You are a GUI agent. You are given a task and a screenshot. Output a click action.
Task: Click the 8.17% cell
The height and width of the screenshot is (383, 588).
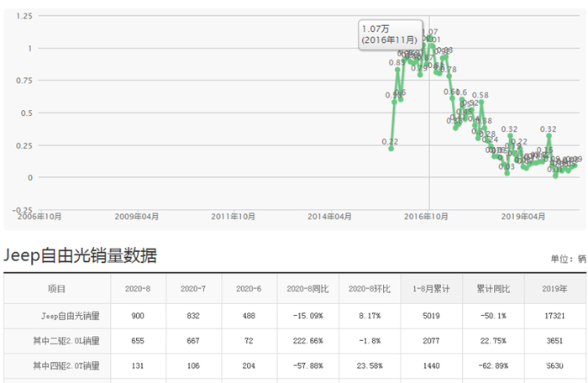coord(370,316)
